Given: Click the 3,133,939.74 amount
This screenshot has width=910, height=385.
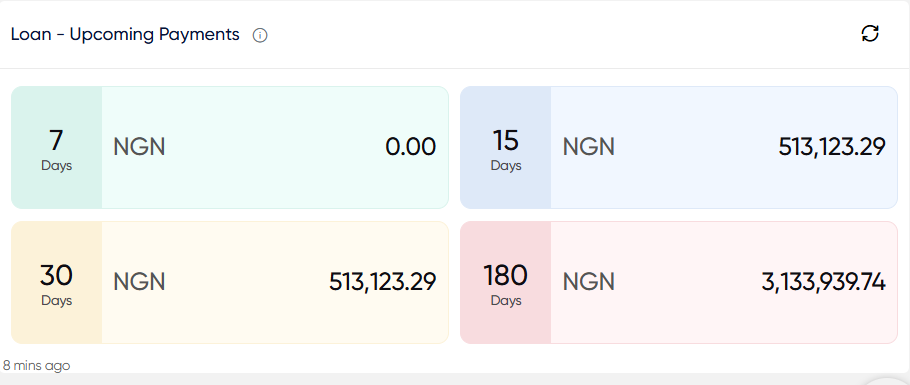Looking at the screenshot, I should 824,282.
